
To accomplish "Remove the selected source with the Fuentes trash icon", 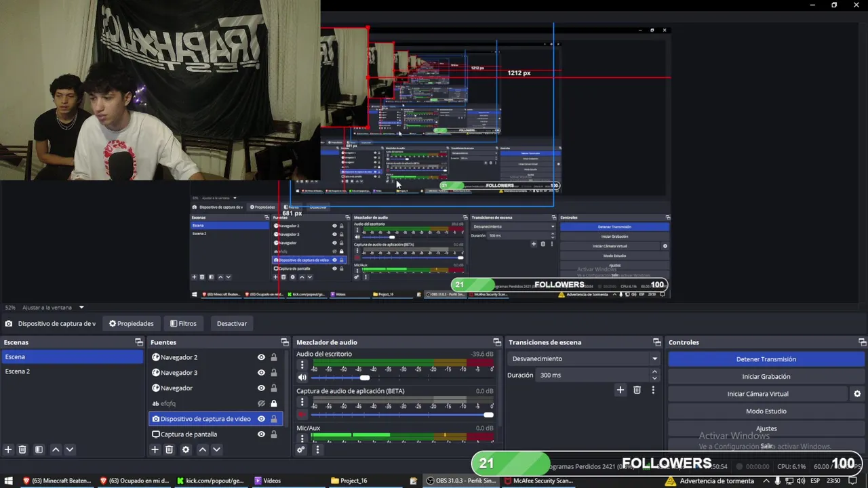I will coord(170,449).
